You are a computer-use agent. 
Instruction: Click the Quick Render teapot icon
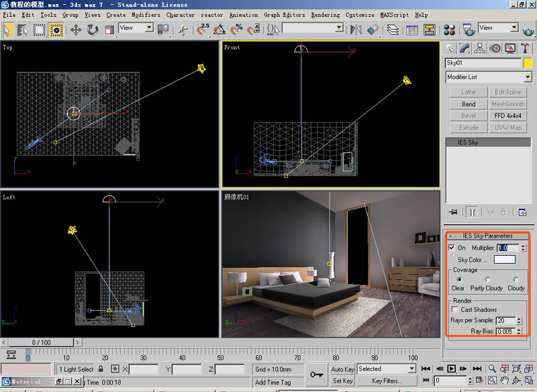click(528, 31)
